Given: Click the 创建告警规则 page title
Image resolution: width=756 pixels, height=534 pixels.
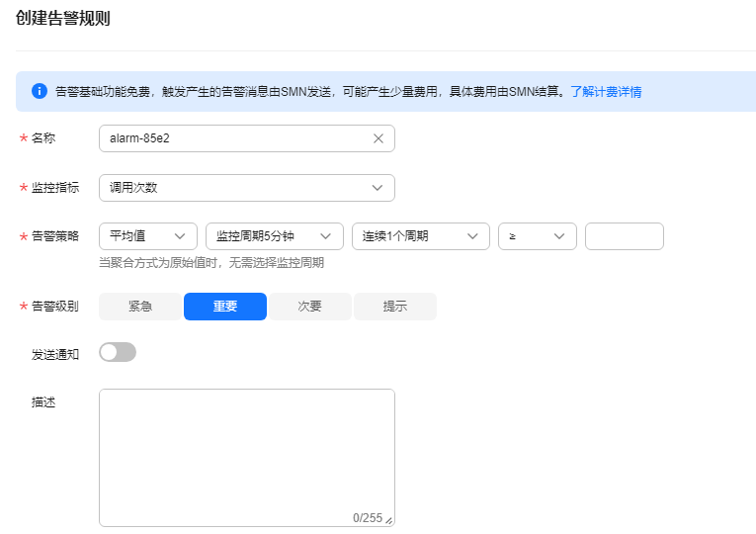Looking at the screenshot, I should (x=63, y=19).
